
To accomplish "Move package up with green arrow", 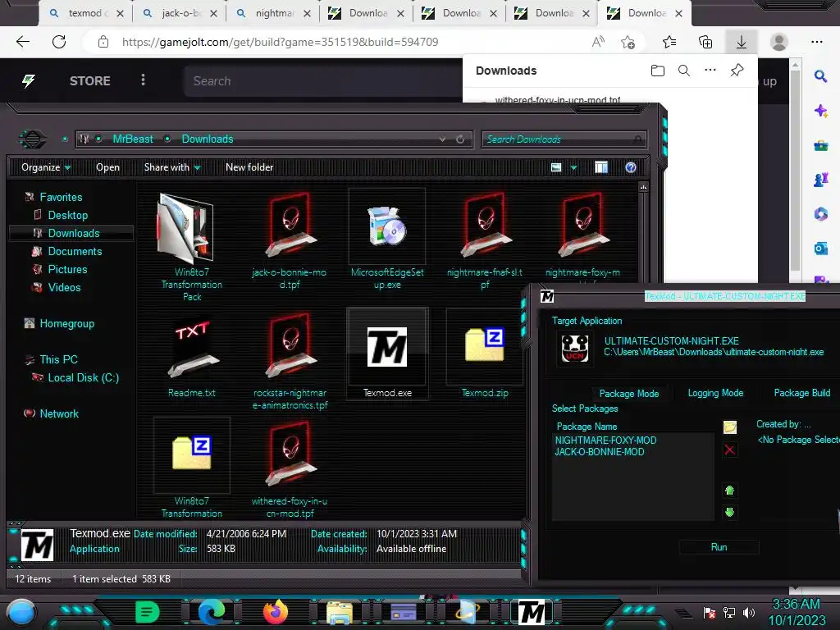I will coord(729,491).
